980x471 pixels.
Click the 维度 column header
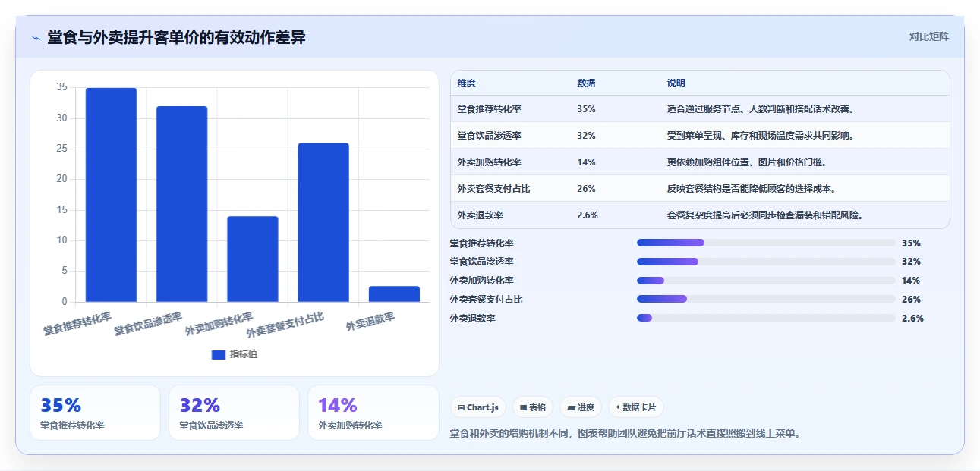(x=466, y=83)
